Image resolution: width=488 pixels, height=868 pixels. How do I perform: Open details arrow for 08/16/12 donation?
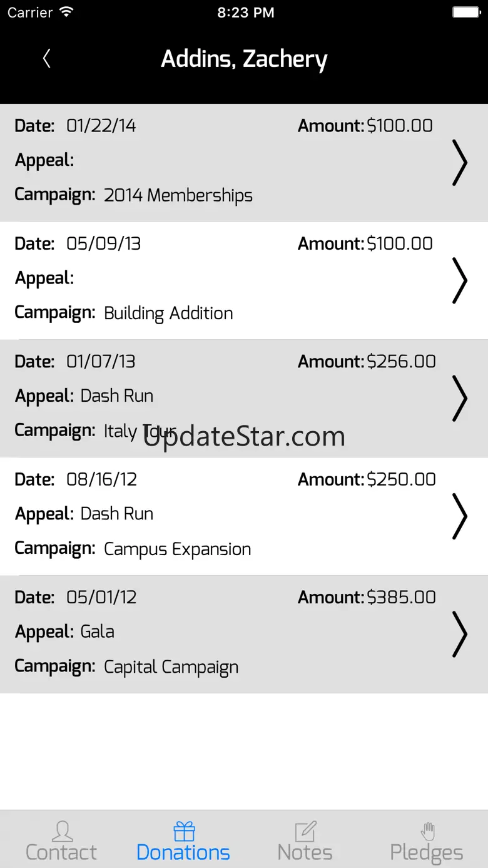[459, 516]
